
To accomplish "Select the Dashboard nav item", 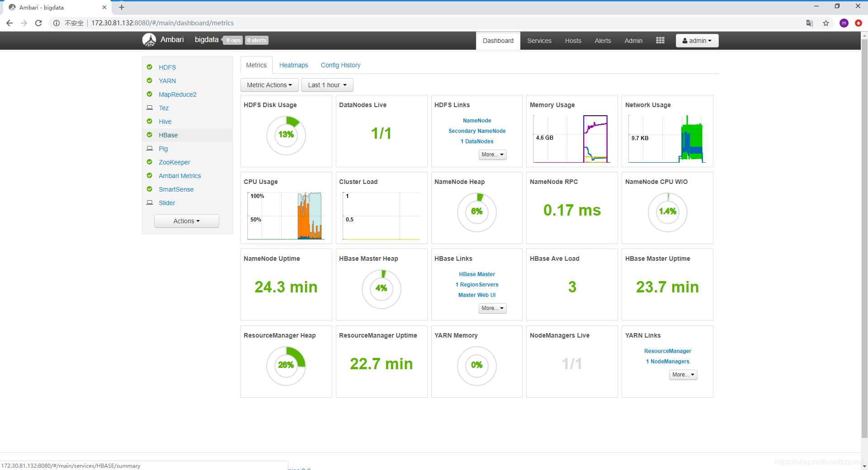I will click(498, 41).
